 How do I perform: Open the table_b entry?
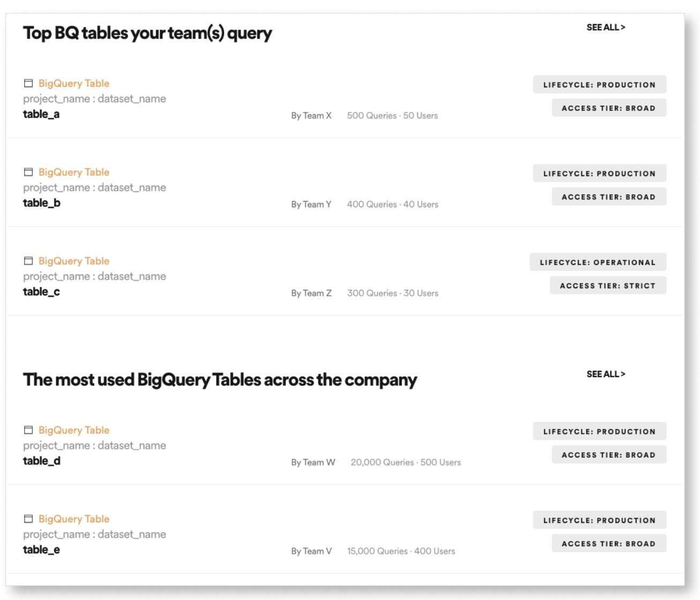[x=42, y=203]
